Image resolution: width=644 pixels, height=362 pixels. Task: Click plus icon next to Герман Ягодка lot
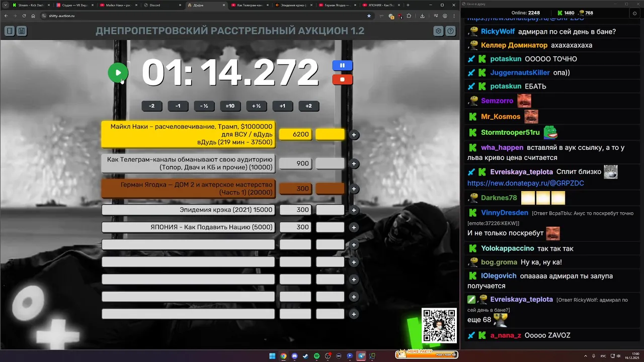click(354, 189)
